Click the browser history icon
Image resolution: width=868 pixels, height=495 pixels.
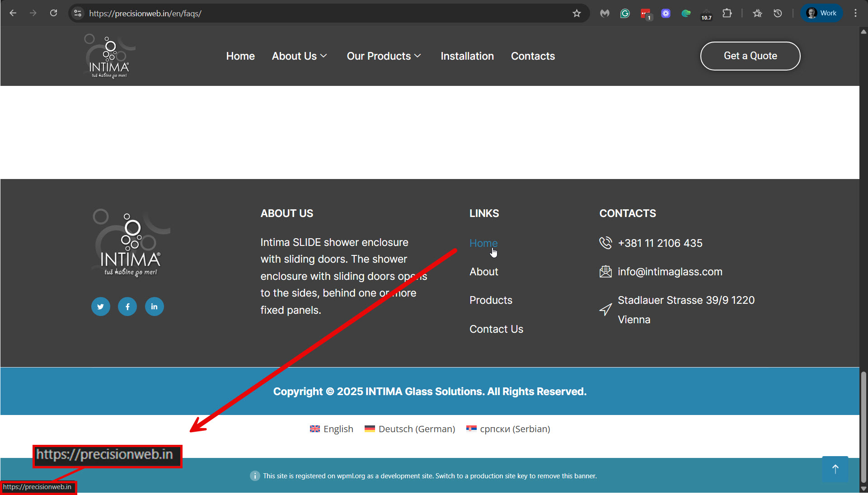778,13
